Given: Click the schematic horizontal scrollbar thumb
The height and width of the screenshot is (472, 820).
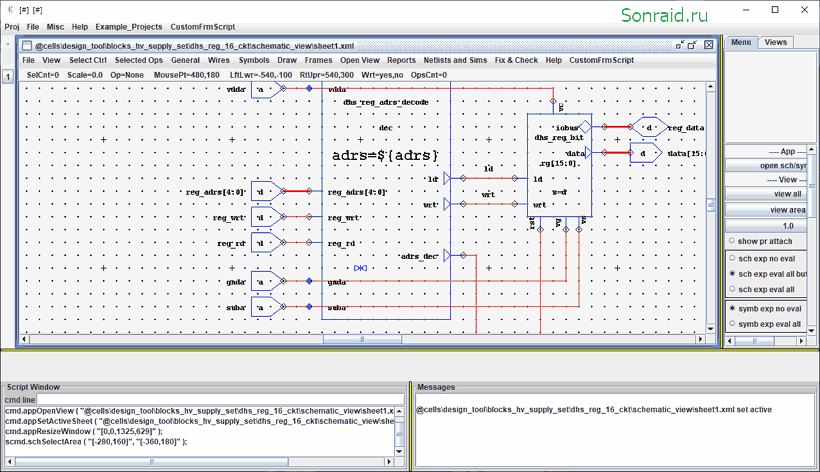Looking at the screenshot, I should pyautogui.click(x=362, y=339).
